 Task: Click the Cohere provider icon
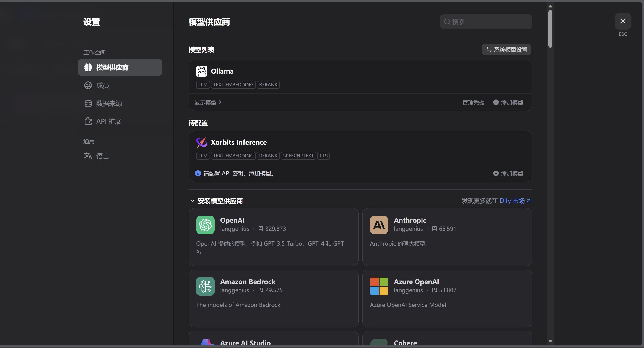378,342
